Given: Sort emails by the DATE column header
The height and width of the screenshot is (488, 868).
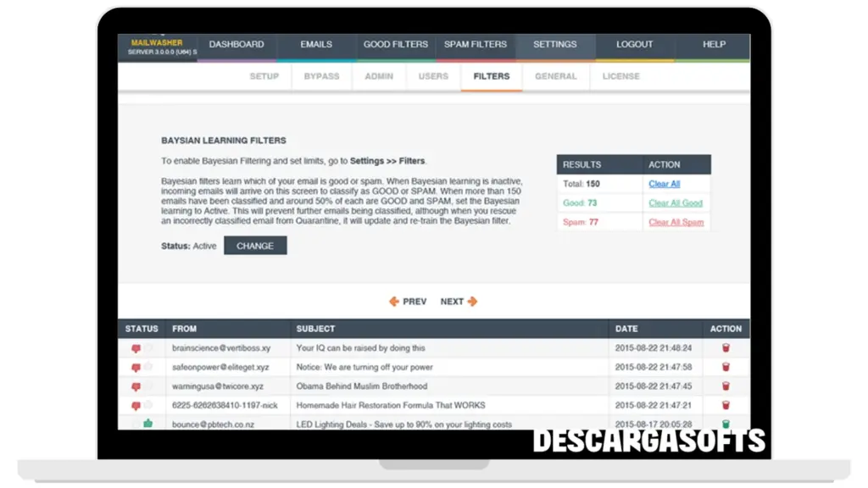Looking at the screenshot, I should pos(626,329).
